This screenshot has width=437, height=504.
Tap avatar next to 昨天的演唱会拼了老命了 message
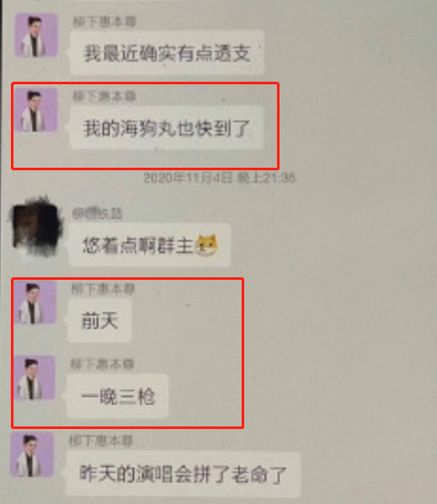(x=32, y=454)
